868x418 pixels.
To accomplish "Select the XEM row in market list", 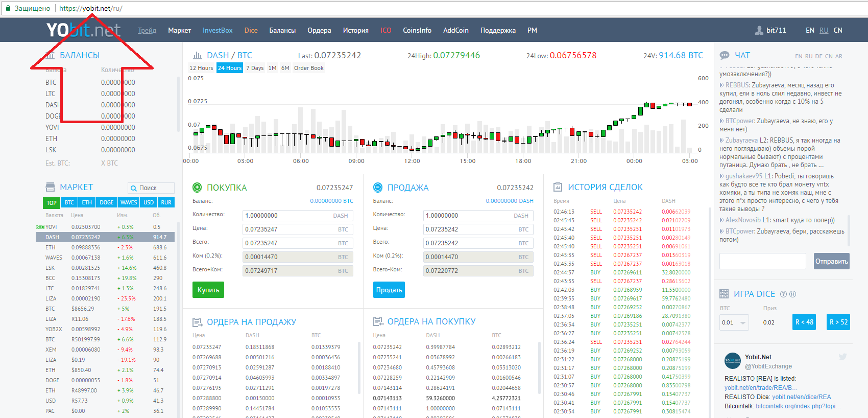I will (x=105, y=350).
